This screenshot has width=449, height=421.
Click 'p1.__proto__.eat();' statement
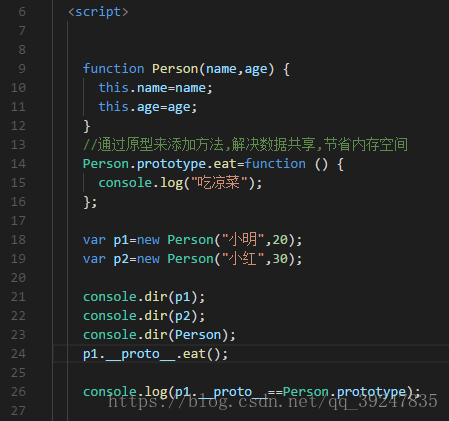(155, 354)
